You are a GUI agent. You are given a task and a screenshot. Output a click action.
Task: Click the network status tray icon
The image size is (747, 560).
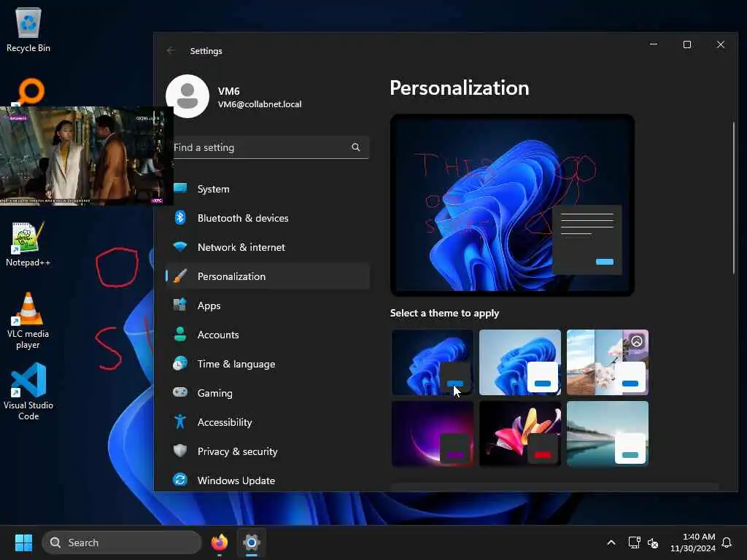point(634,542)
